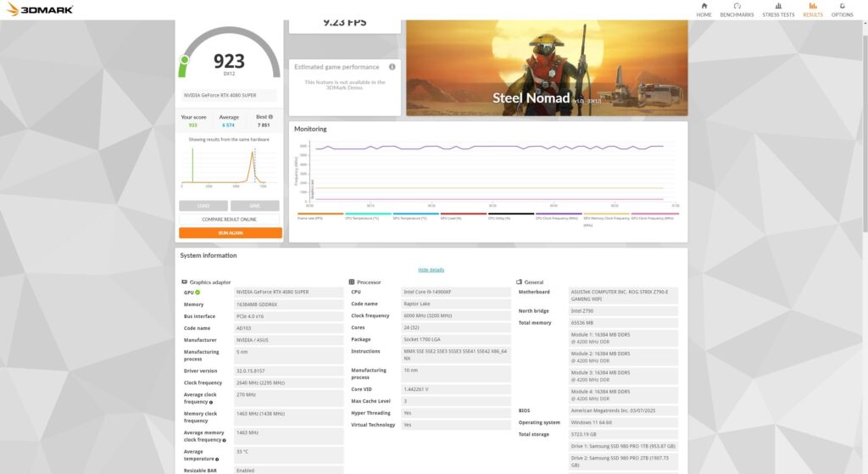Click the Load button
Image resolution: width=868 pixels, height=474 pixels.
coord(203,205)
